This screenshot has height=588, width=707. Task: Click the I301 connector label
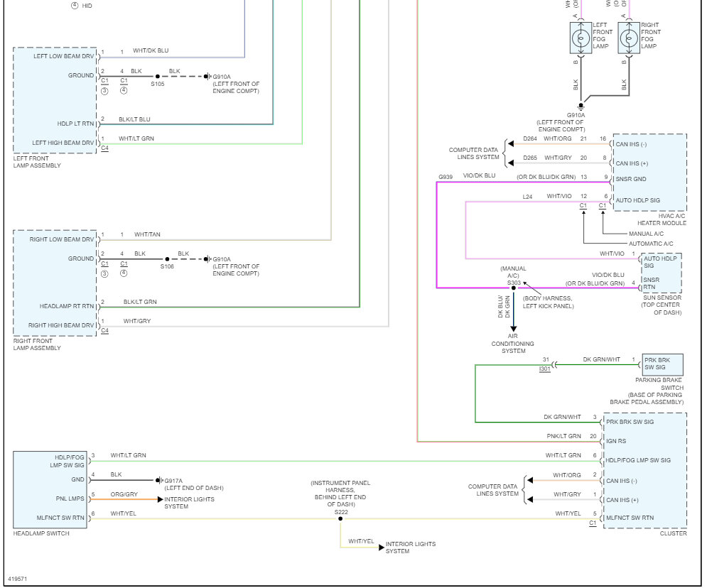coord(545,369)
